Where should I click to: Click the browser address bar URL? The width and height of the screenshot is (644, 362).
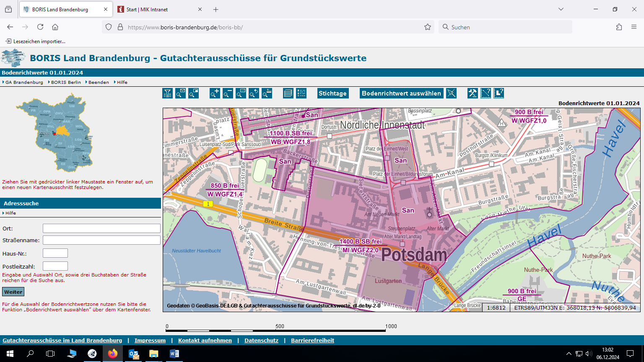pyautogui.click(x=185, y=27)
